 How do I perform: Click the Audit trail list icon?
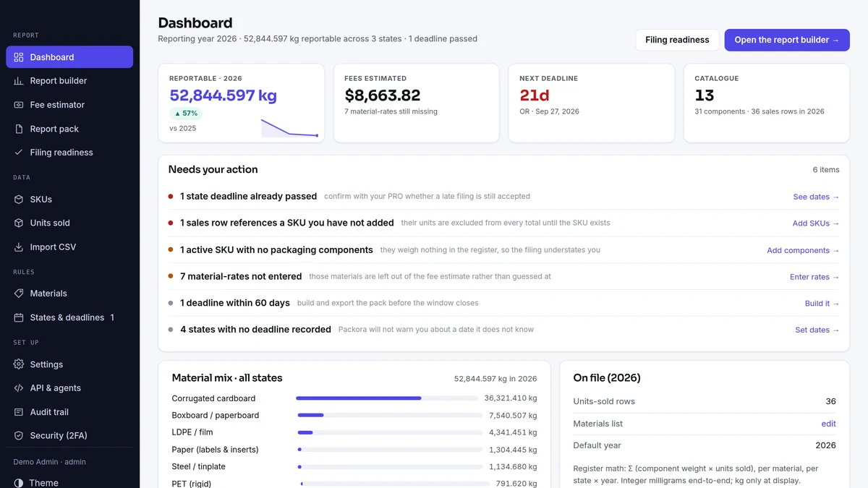[x=19, y=412]
